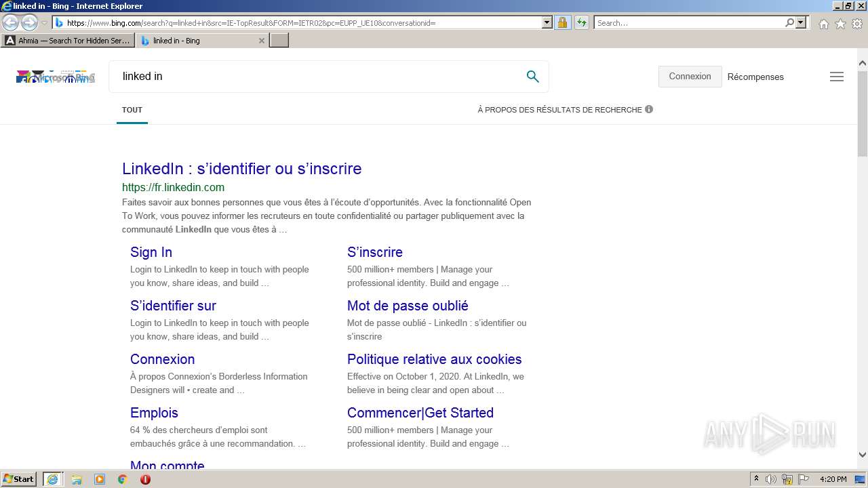Click the Bing search magnifier button

point(533,77)
